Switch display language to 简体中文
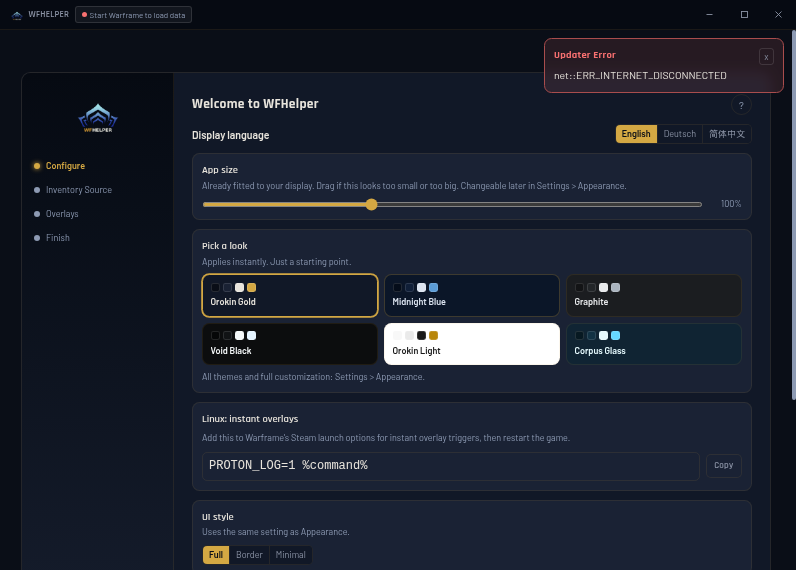This screenshot has width=796, height=570. click(x=727, y=134)
